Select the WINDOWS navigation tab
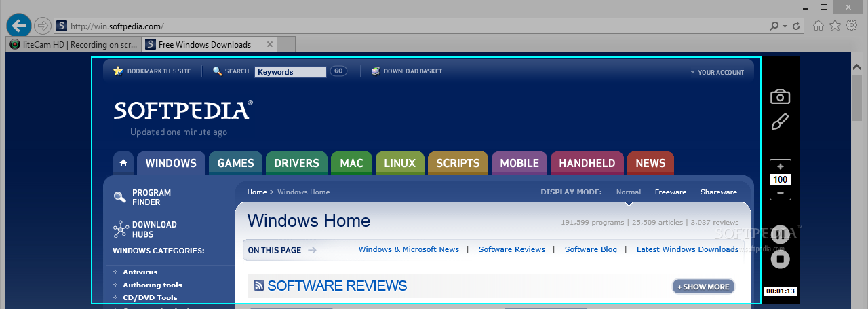Screen dimensions: 868x309 tap(171, 163)
